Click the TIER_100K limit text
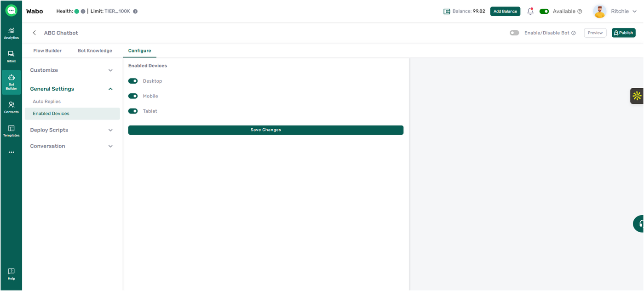The image size is (644, 291). tap(117, 11)
